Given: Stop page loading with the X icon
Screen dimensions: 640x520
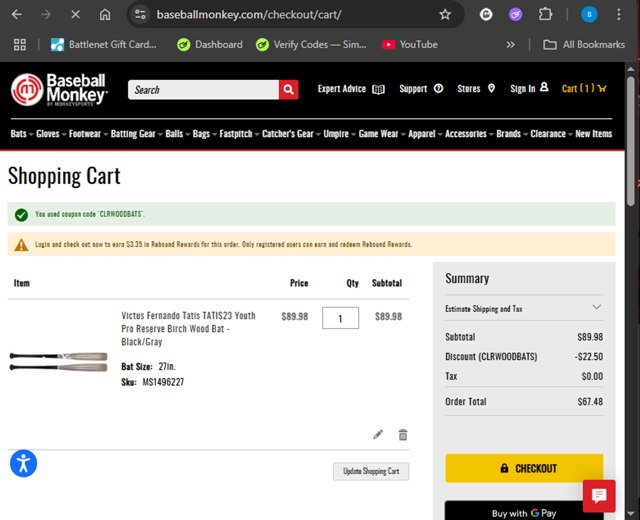Looking at the screenshot, I should (x=75, y=15).
